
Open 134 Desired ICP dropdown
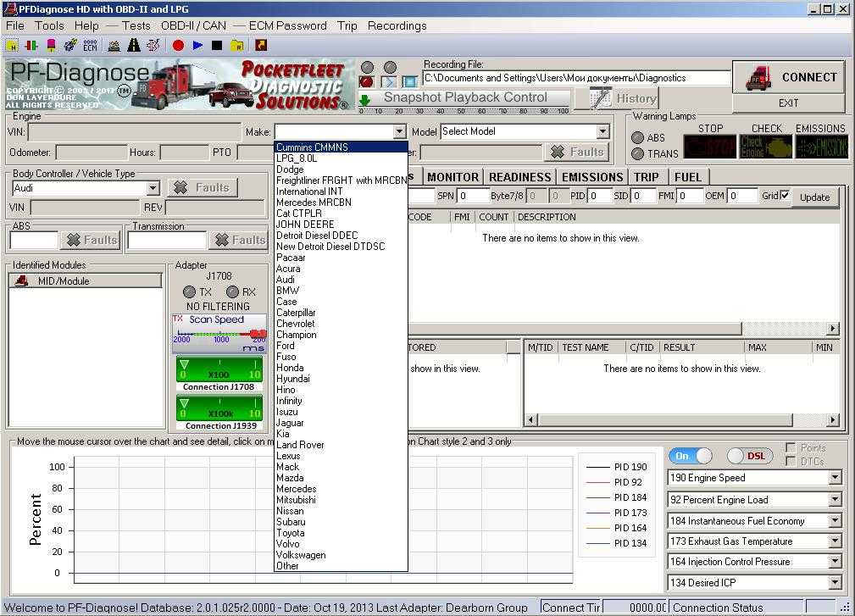[835, 583]
